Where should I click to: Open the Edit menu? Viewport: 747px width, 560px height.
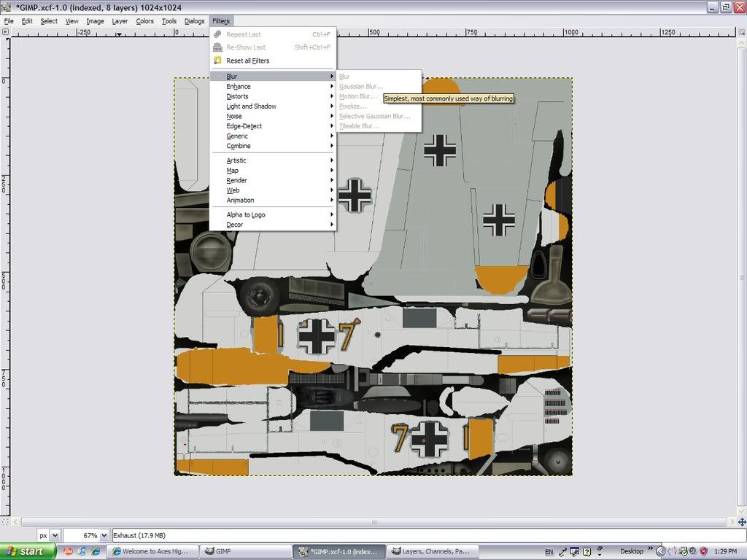pos(27,21)
